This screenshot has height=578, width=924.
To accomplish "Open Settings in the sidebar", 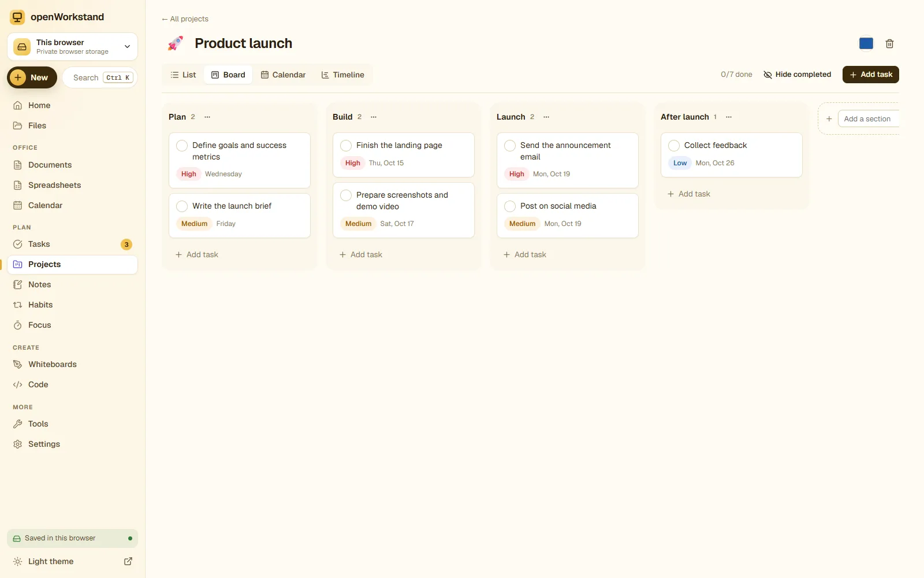I will tap(72, 444).
